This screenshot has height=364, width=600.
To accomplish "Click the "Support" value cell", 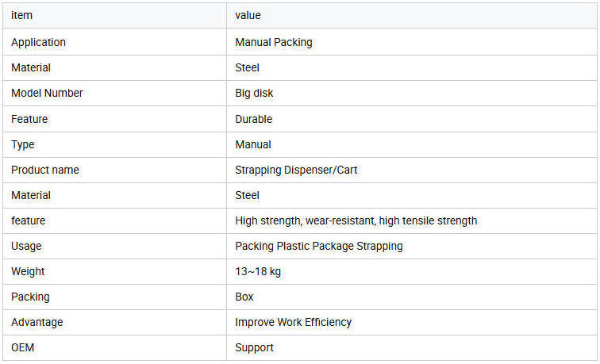I will coord(254,347).
